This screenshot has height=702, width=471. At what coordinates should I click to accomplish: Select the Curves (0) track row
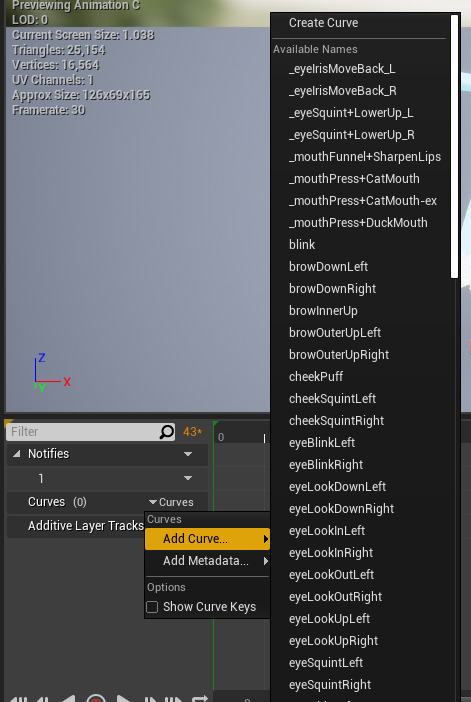click(x=107, y=502)
